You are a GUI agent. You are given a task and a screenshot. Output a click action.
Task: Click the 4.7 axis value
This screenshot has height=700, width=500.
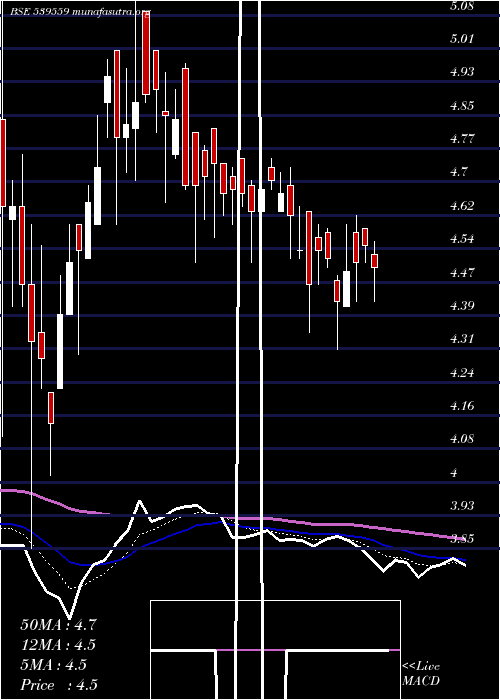(x=458, y=172)
